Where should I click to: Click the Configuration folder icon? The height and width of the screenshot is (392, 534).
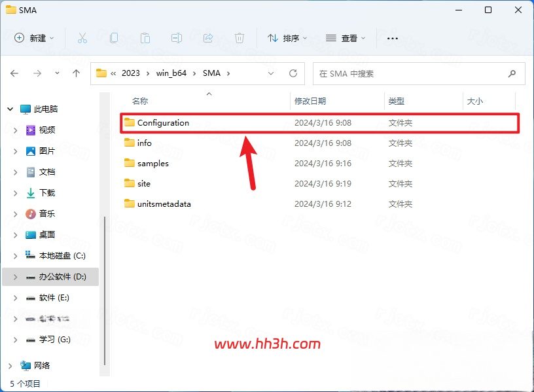(130, 122)
